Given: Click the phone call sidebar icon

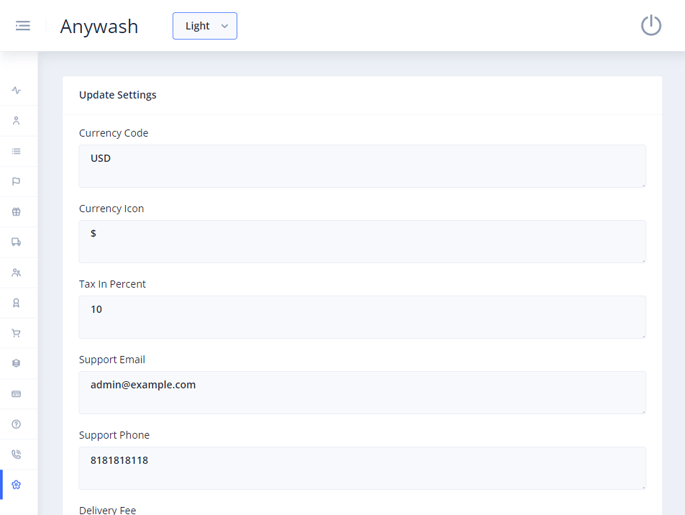Looking at the screenshot, I should point(16,455).
